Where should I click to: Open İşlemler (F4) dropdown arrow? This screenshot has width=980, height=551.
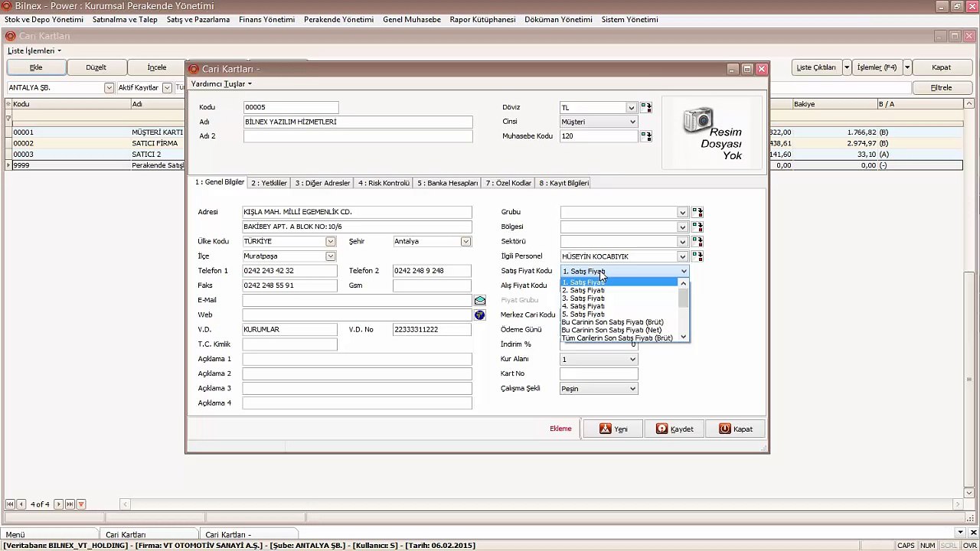907,67
